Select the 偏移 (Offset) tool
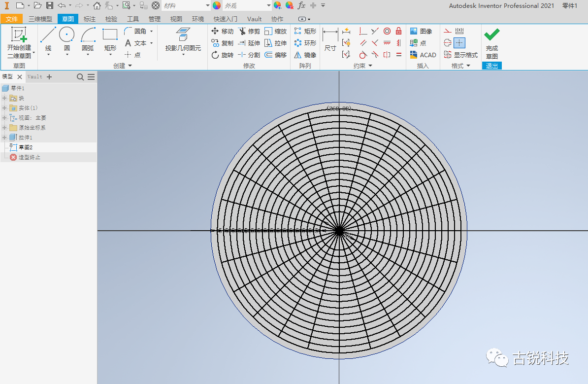Viewport: 588px width, 384px height. click(x=276, y=55)
